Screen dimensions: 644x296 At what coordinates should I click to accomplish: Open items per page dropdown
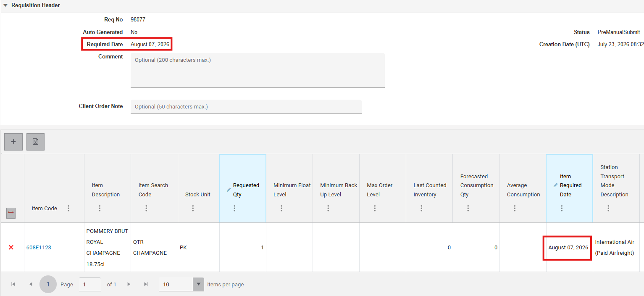coord(198,284)
